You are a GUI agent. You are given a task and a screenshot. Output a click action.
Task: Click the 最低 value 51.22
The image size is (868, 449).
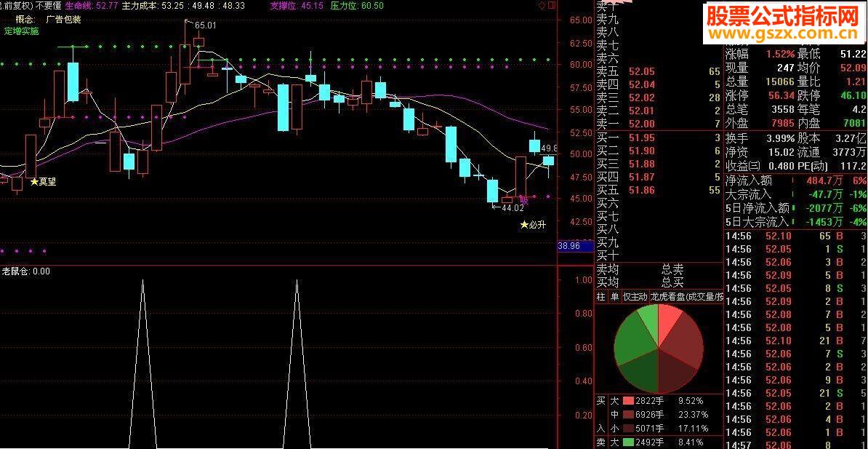tap(853, 54)
